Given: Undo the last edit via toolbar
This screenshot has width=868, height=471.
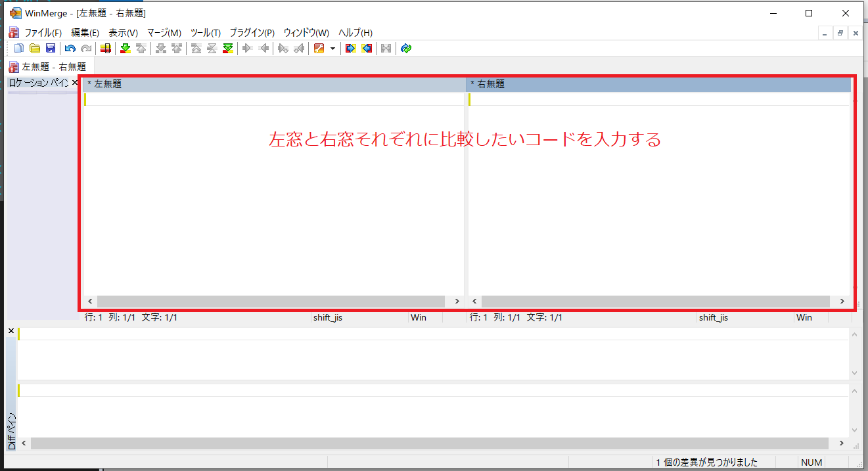Looking at the screenshot, I should (70, 49).
